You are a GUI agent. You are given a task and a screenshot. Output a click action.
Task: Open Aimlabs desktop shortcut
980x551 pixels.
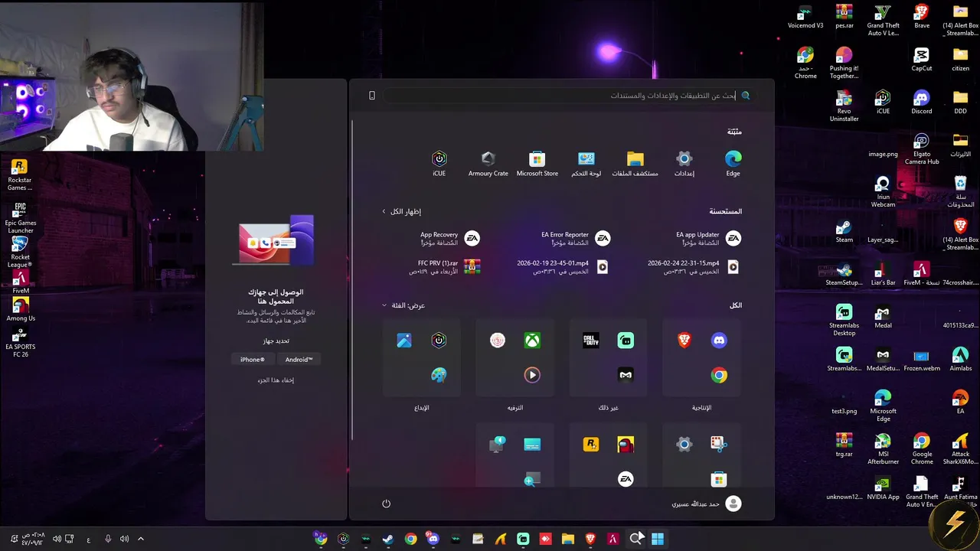point(960,360)
